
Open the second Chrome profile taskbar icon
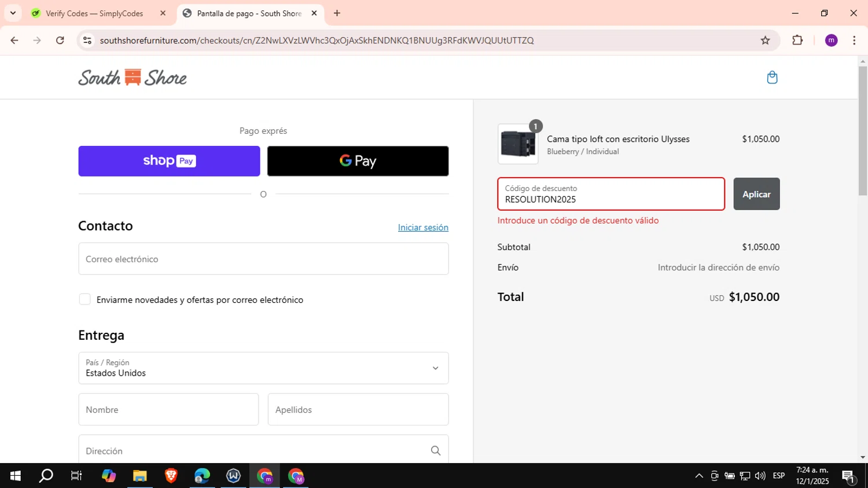tap(296, 476)
